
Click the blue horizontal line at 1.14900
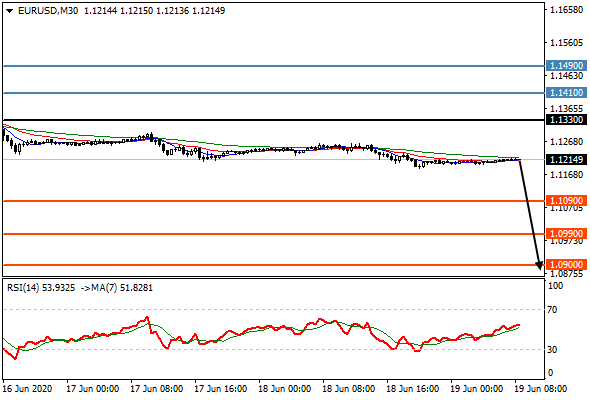coord(274,66)
